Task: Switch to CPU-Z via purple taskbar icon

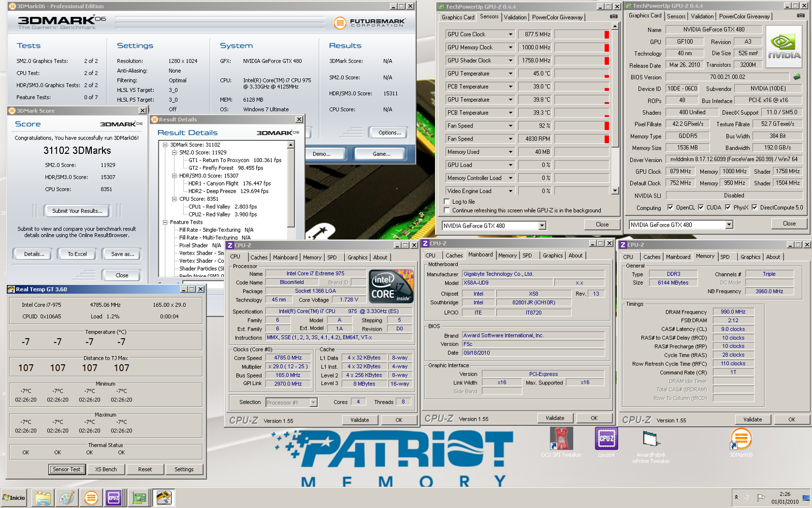Action: pyautogui.click(x=114, y=498)
